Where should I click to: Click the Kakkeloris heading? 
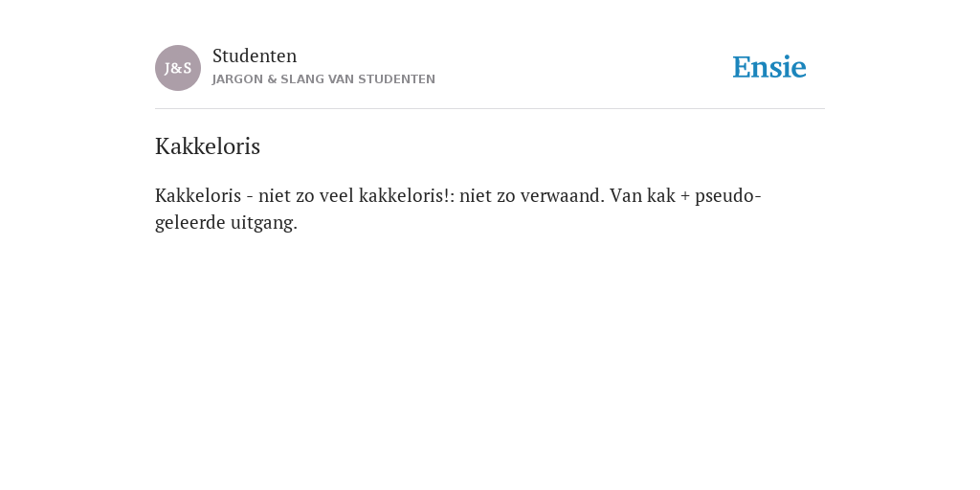[208, 146]
